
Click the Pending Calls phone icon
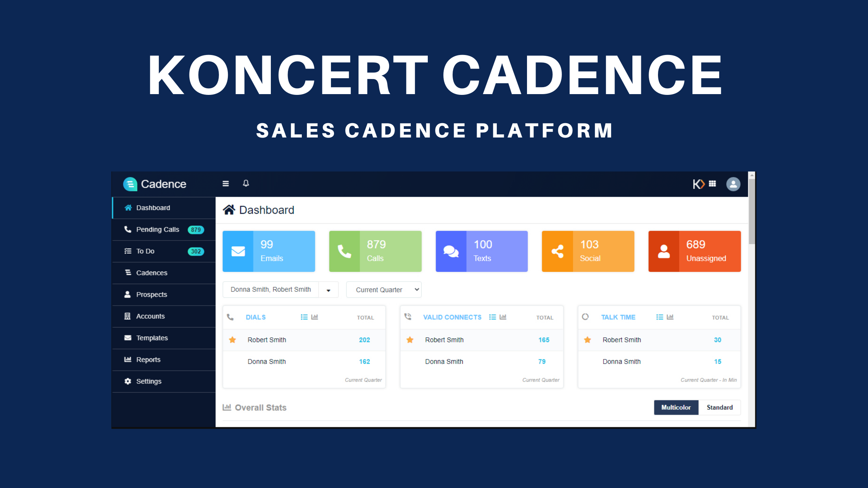coord(125,229)
